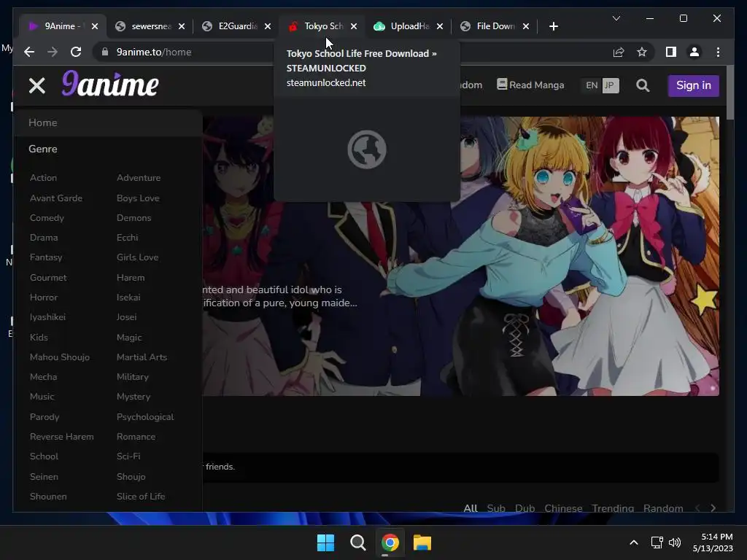The height and width of the screenshot is (560, 747).
Task: Close the Tokyo School Life tab
Action: pyautogui.click(x=354, y=26)
